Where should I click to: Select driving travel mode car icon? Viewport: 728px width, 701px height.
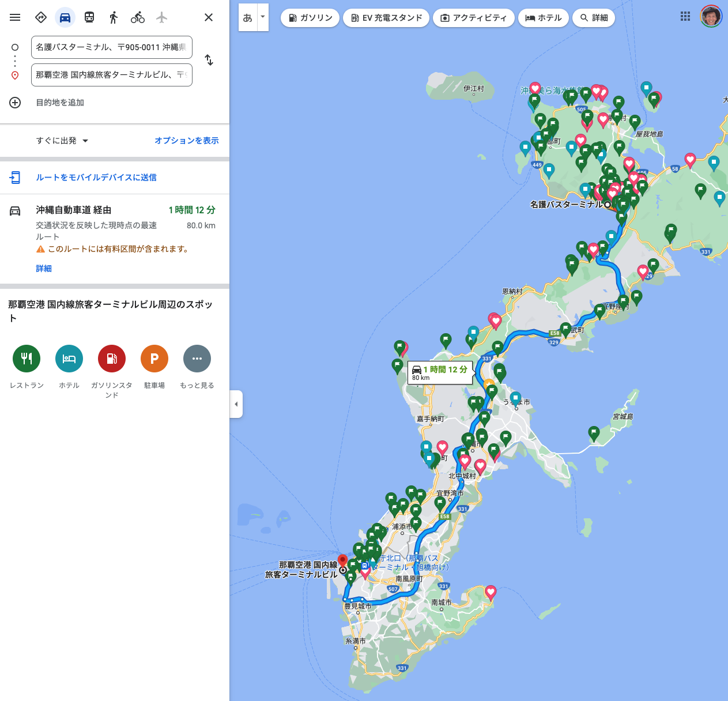[65, 17]
